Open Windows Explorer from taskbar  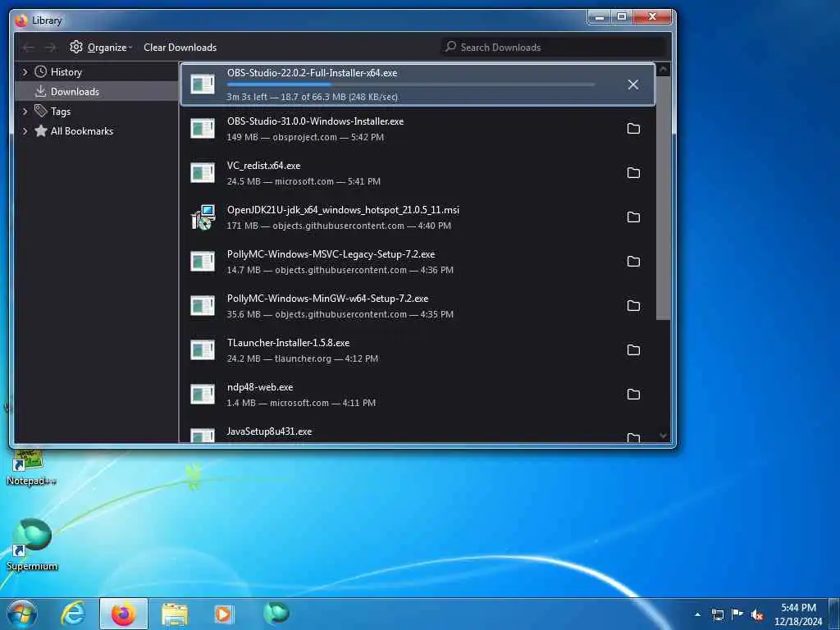click(174, 614)
